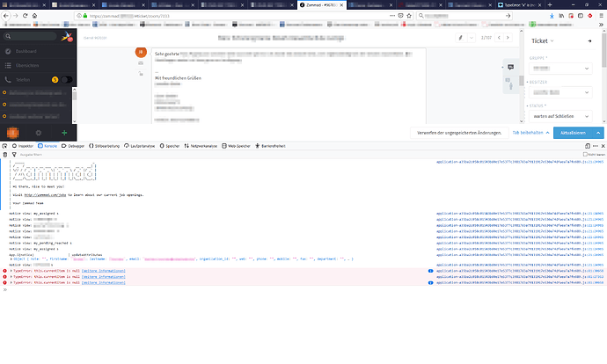Expand the third TypeError console entry
The image size is (607, 364).
11,283
